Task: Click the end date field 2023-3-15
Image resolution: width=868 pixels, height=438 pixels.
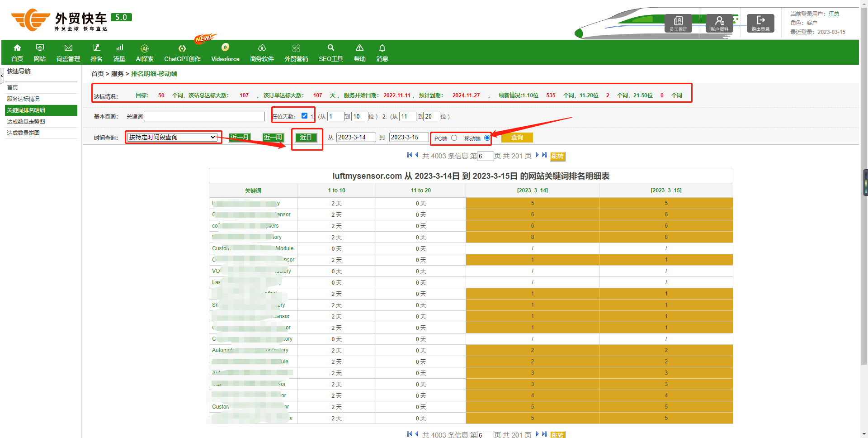Action: [409, 137]
